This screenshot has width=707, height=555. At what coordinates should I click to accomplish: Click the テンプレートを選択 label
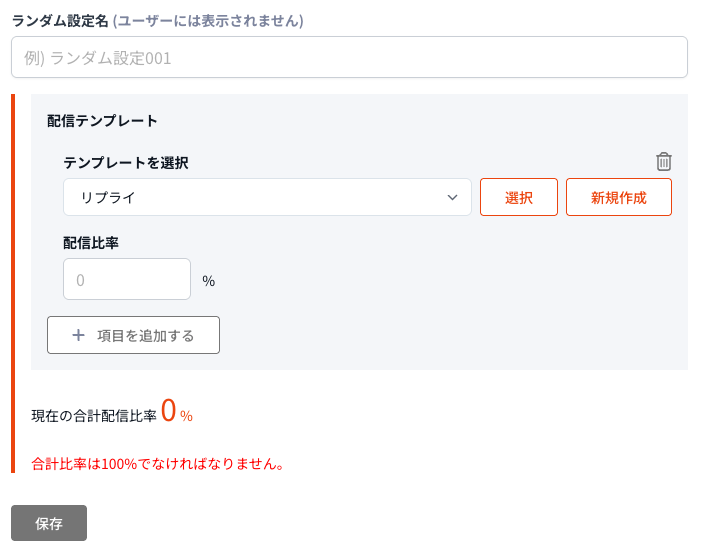(x=126, y=162)
